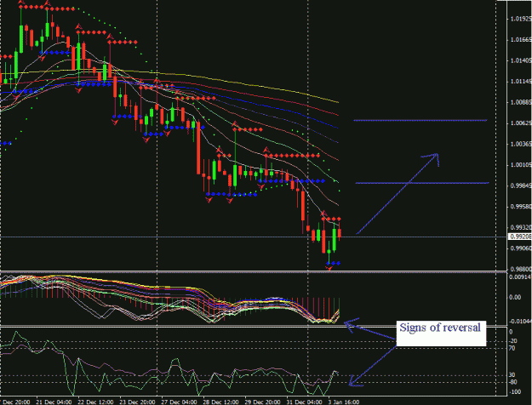Select the 0.99060 price axis label
Viewport: 532px width, 405px height.
pyautogui.click(x=521, y=248)
